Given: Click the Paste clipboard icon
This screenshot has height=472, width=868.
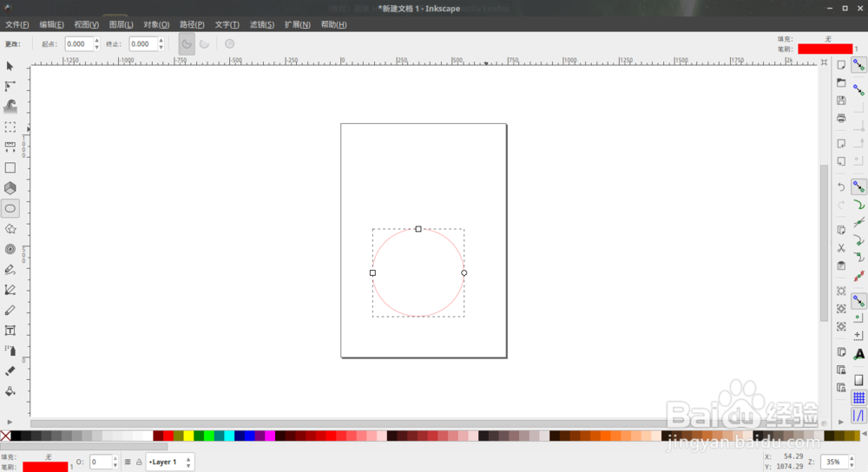Looking at the screenshot, I should [841, 265].
